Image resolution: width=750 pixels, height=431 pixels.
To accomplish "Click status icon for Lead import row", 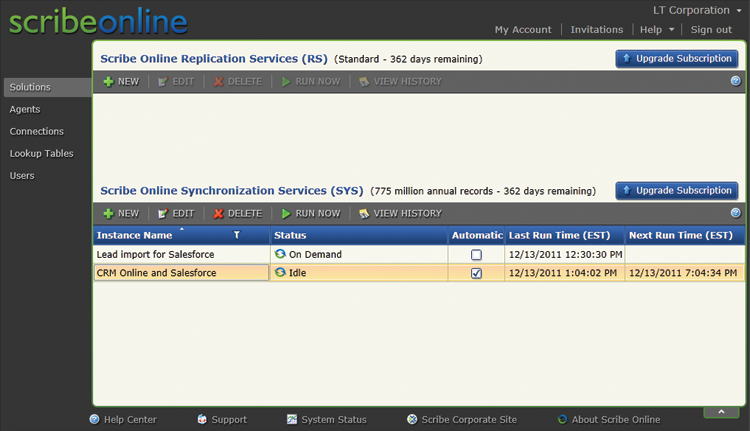I will click(x=280, y=254).
